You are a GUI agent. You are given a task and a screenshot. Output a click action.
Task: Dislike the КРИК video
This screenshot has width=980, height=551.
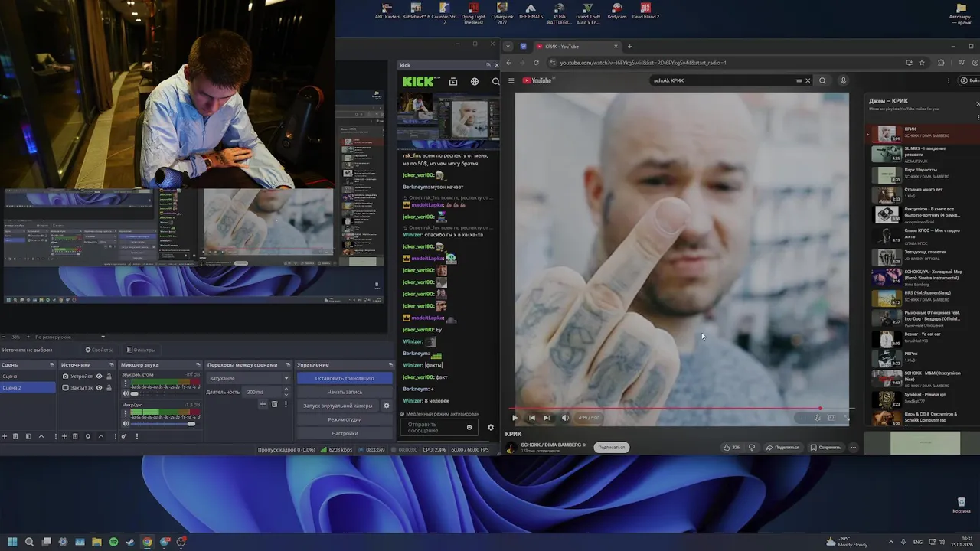coord(752,447)
